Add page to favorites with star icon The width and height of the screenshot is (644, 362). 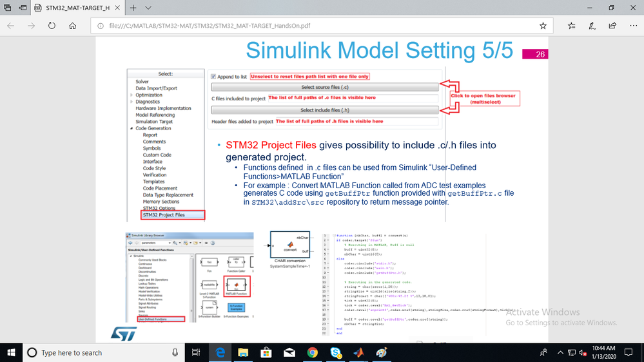[543, 26]
